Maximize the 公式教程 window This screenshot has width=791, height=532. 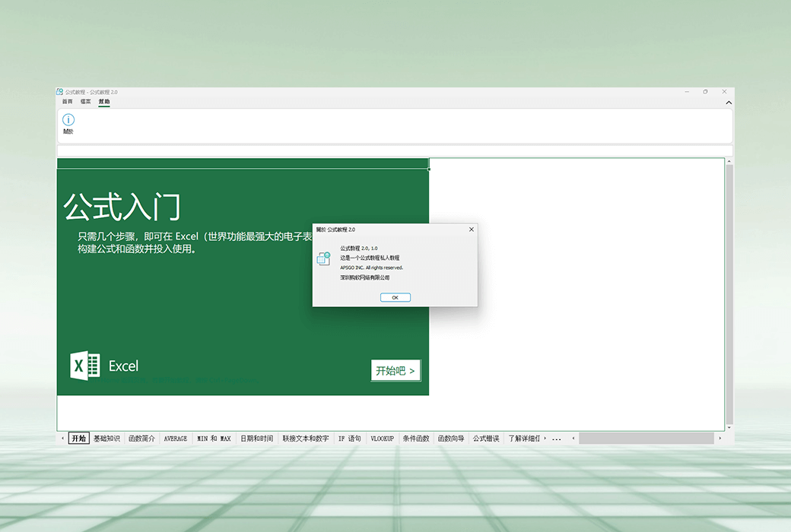(705, 92)
